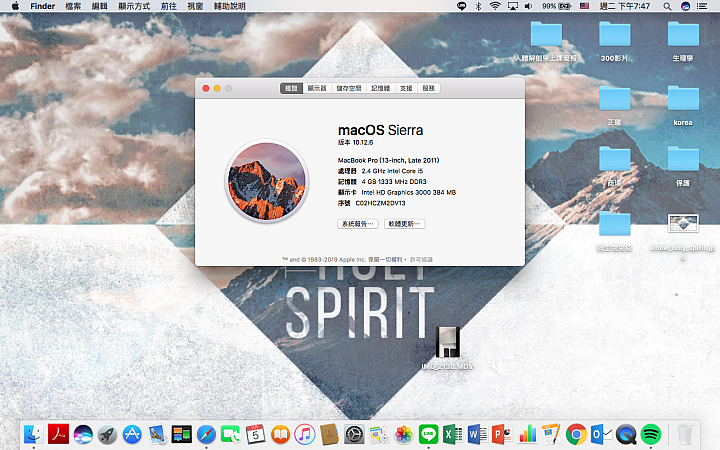This screenshot has width=720, height=450.
Task: Open the 前往 menu
Action: tap(169, 6)
